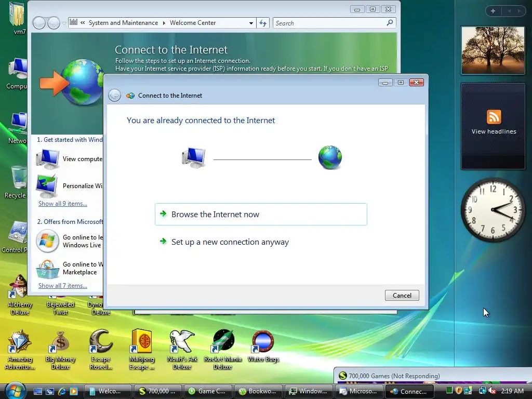This screenshot has height=399, width=532.
Task: Open Rocket Mania Deluxe desktop shortcut
Action: [222, 350]
